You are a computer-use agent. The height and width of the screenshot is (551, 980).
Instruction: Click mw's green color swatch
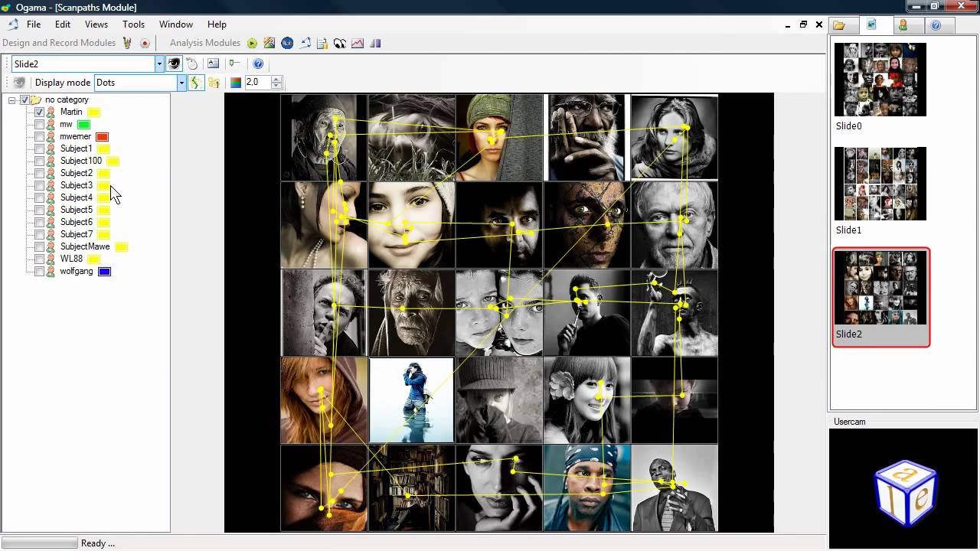tap(83, 125)
